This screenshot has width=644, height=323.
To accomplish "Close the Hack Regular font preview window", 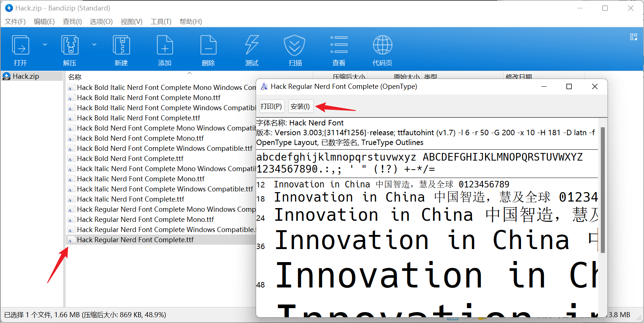I will [595, 87].
